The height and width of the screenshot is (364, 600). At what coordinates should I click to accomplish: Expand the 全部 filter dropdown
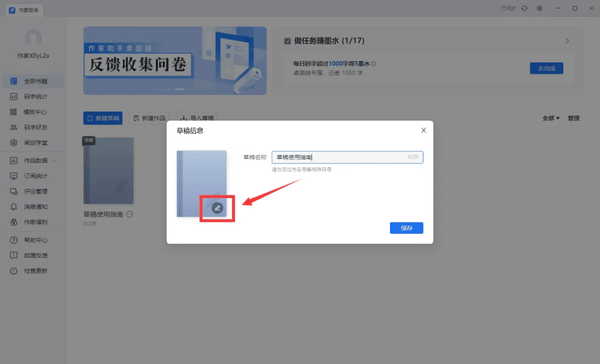(551, 118)
